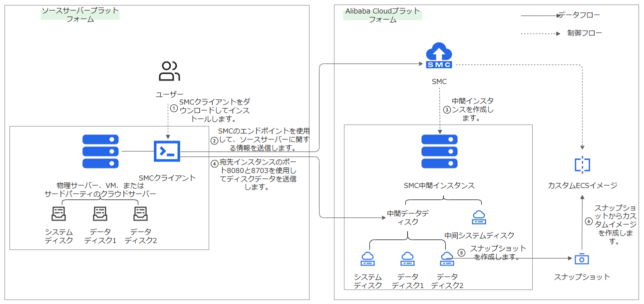Select Alibaba Cloud システムディスク cloud icon
This screenshot has height=304, width=644.
pyautogui.click(x=368, y=259)
